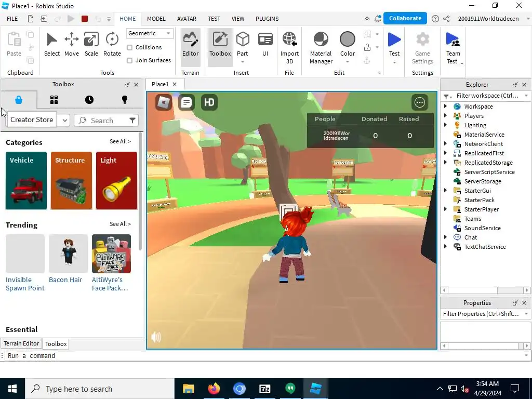This screenshot has height=399, width=532.
Task: Click the Toolbox Search field
Action: [106, 121]
